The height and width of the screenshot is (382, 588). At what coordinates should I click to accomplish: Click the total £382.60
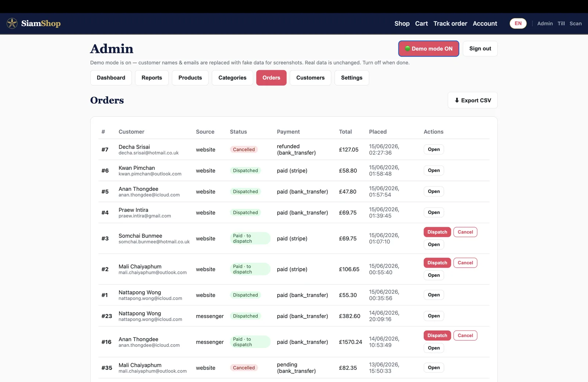point(349,316)
